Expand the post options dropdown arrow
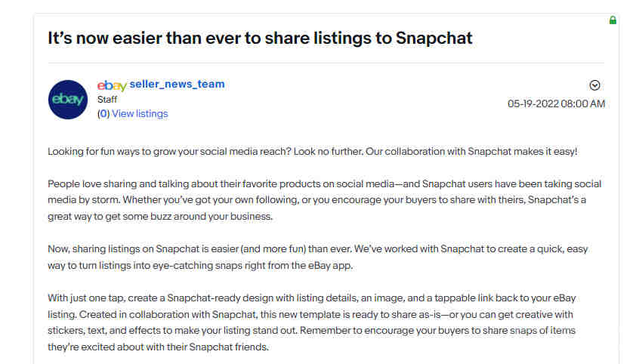Screen dimensions: 636x364 pos(594,85)
